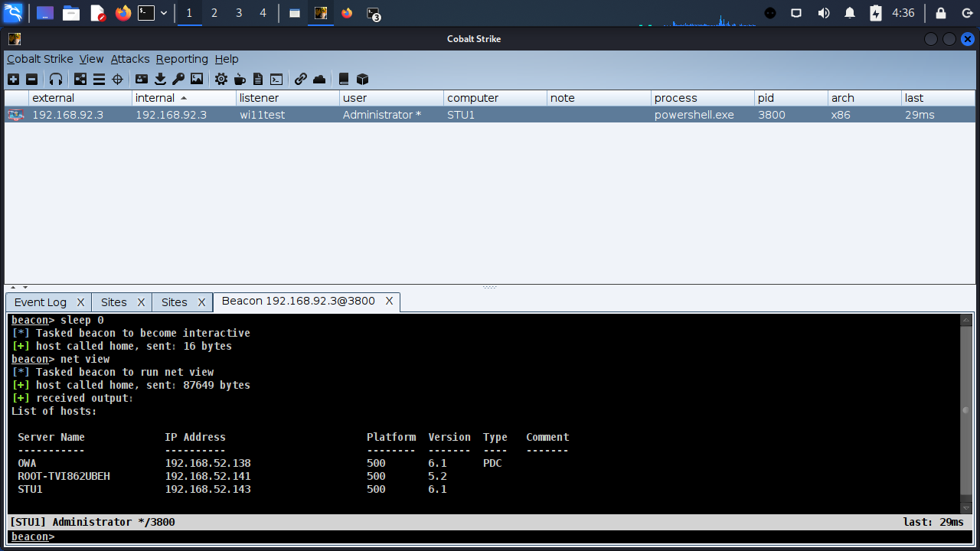The image size is (980, 551).
Task: Launch file manager from top panel
Action: point(71,13)
